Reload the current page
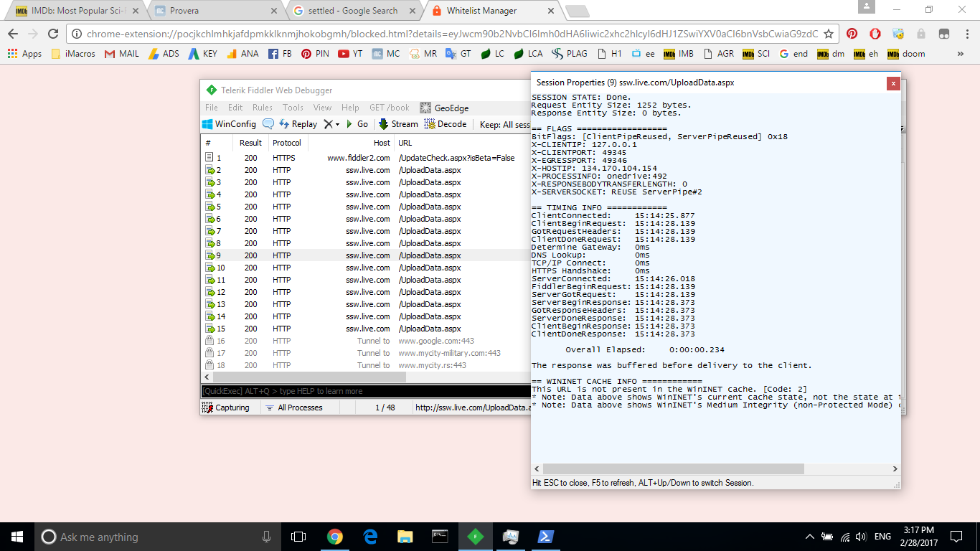The image size is (980, 551). pyautogui.click(x=52, y=34)
